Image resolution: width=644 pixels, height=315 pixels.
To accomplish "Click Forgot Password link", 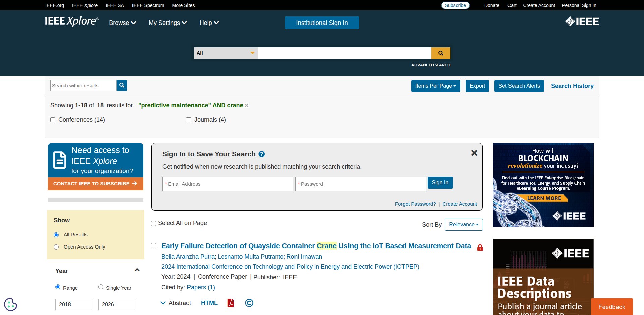I will pos(415,204).
